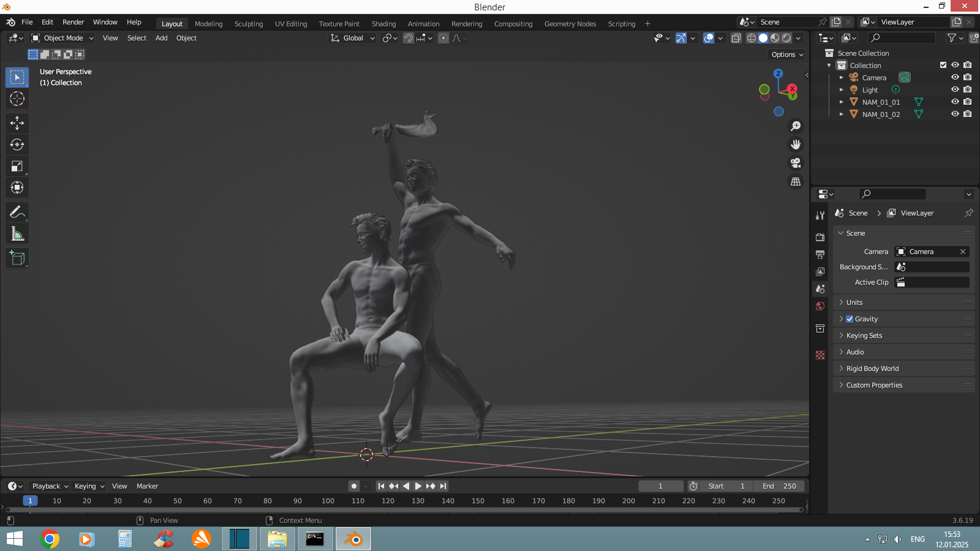980x551 pixels.
Task: Open the Collection properties tab
Action: click(x=820, y=329)
